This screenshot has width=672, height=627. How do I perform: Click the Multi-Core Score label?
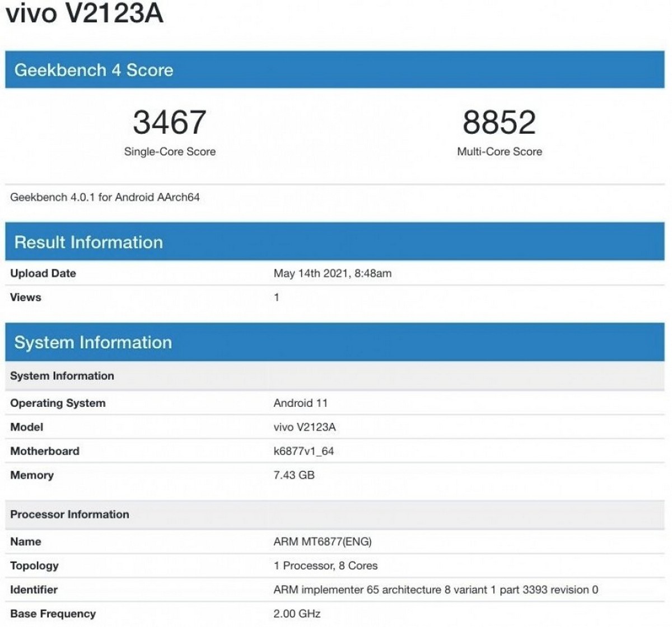click(499, 151)
